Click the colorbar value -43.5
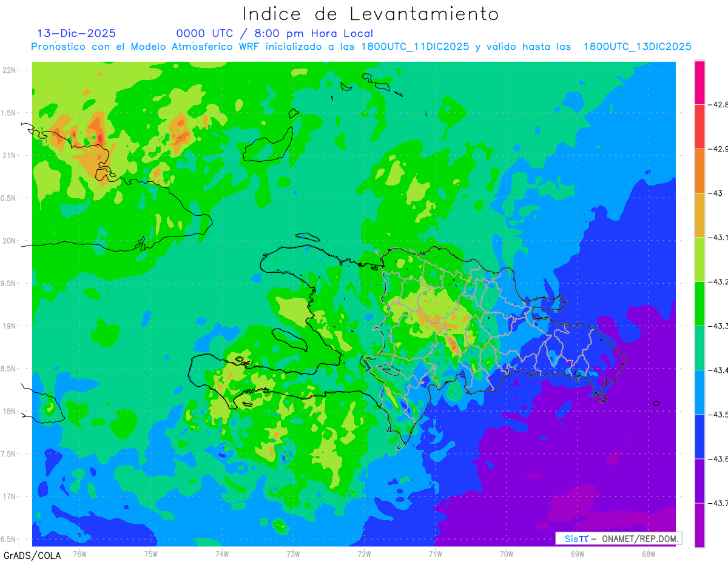 [x=718, y=414]
